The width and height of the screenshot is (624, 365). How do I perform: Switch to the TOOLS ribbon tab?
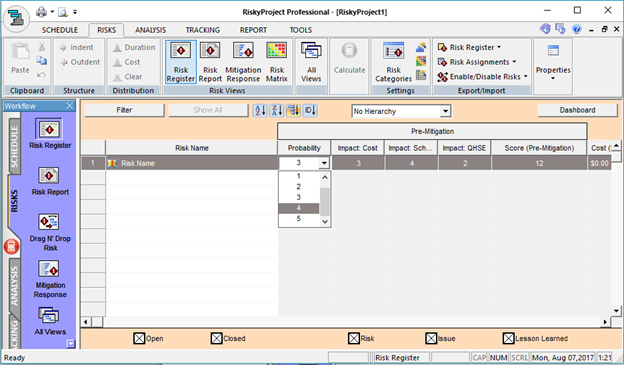click(300, 30)
